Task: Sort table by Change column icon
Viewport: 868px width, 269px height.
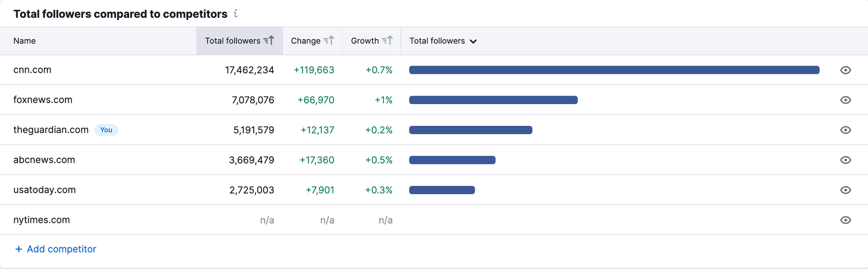Action: coord(329,41)
